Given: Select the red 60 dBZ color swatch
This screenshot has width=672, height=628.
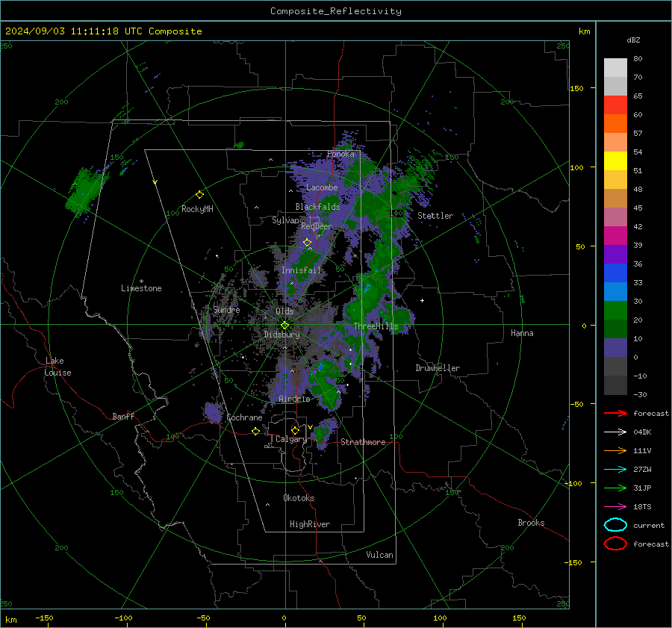Looking at the screenshot, I should 615,105.
